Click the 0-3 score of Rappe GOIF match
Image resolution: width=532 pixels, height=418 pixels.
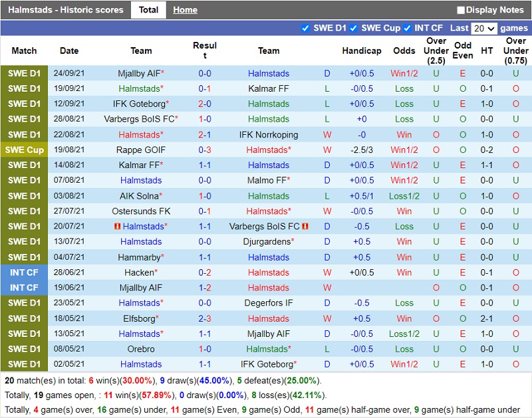click(x=205, y=150)
